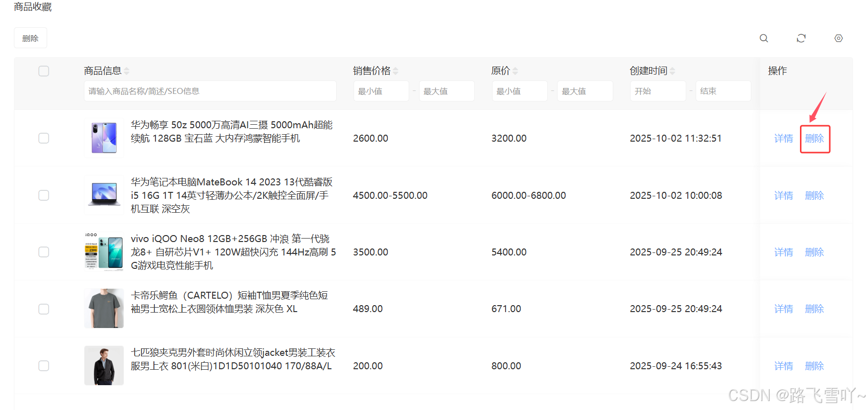Viewport: 868px width, 410px height.
Task: Select the vivo iQOO Neo8 row checkbox
Action: pyautogui.click(x=44, y=252)
